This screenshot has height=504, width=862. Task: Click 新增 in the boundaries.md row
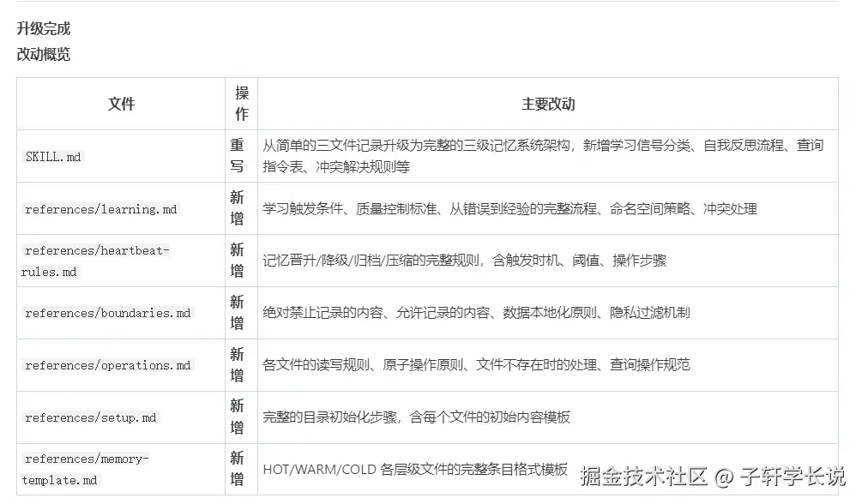point(237,313)
